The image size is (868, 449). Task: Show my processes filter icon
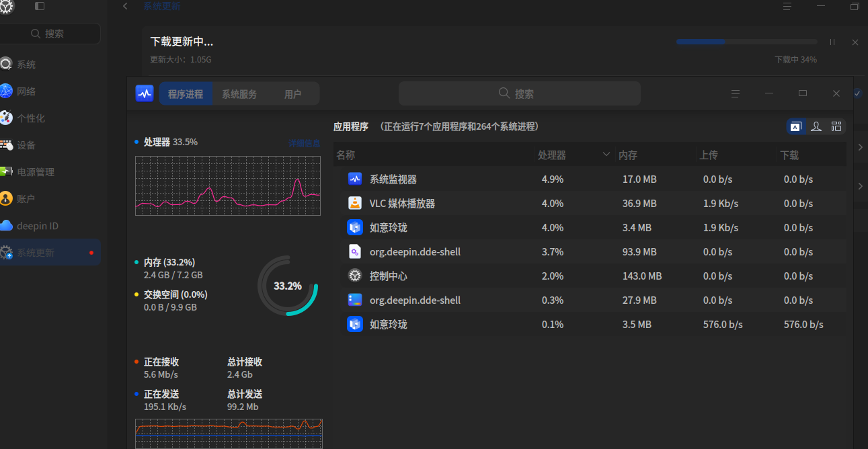(x=816, y=126)
